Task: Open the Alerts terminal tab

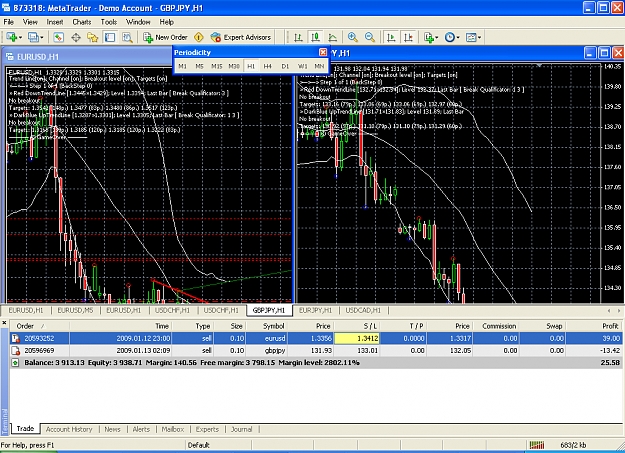Action: [141, 429]
